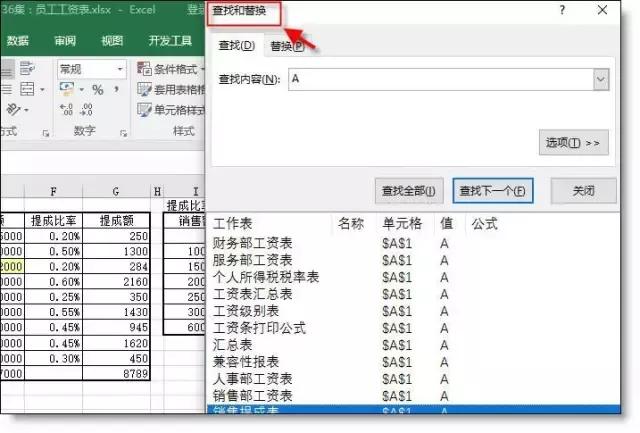The image size is (640, 433).
Task: Open the 审阅 ribbon tab
Action: pyautogui.click(x=65, y=40)
